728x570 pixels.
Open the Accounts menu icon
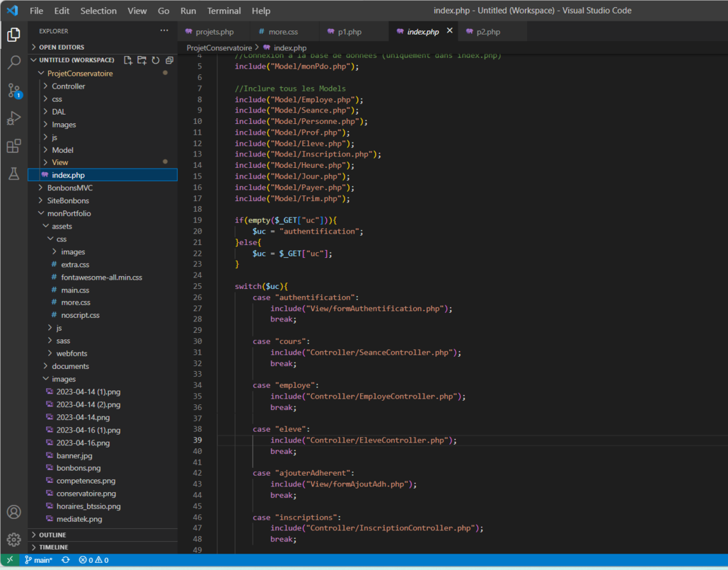tap(13, 512)
